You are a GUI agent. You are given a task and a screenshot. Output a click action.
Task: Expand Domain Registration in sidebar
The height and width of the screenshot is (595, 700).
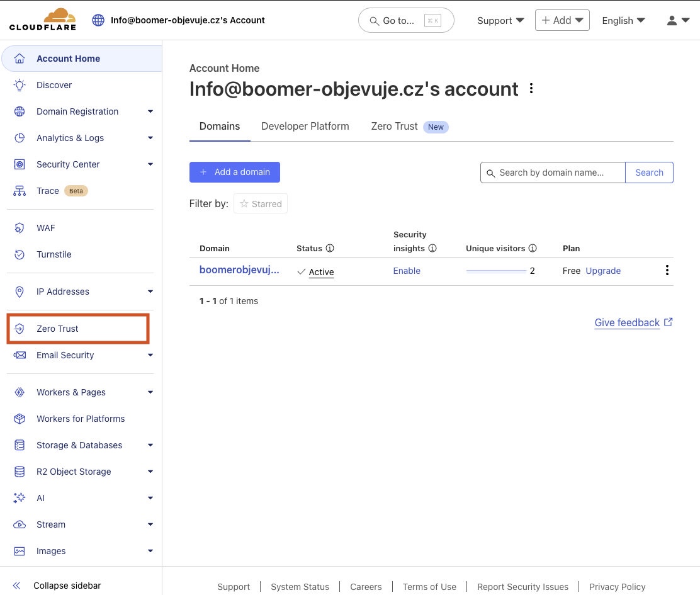(x=150, y=112)
